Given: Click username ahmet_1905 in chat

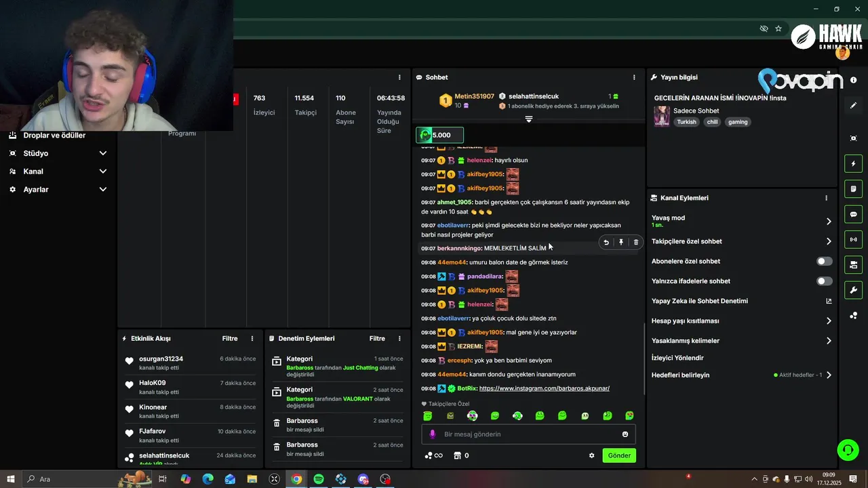Looking at the screenshot, I should pyautogui.click(x=454, y=202).
